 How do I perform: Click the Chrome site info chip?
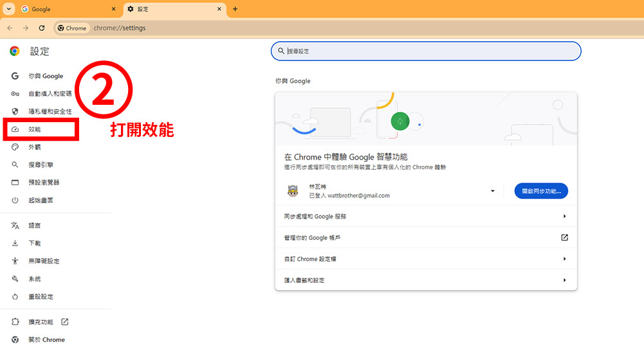pyautogui.click(x=72, y=28)
